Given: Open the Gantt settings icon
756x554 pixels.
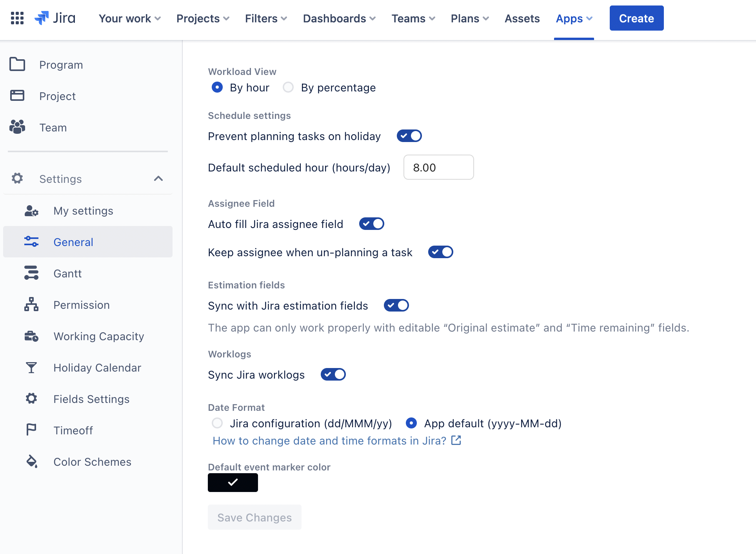Looking at the screenshot, I should (31, 273).
